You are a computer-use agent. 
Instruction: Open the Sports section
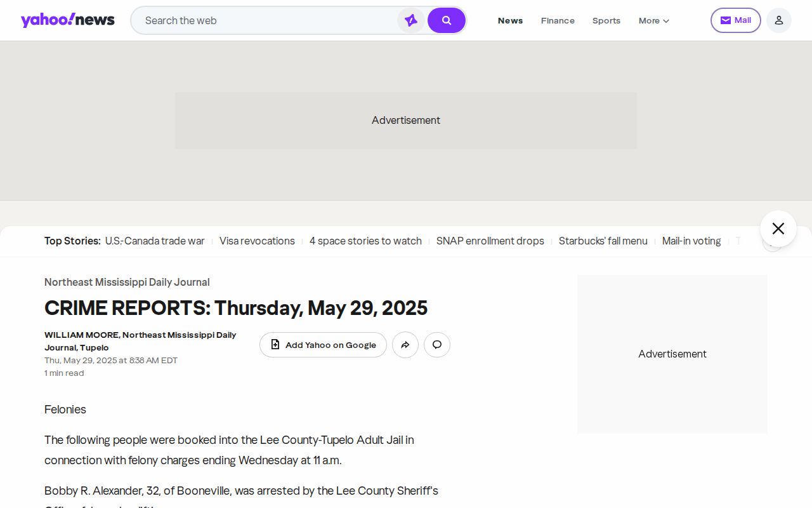(606, 20)
